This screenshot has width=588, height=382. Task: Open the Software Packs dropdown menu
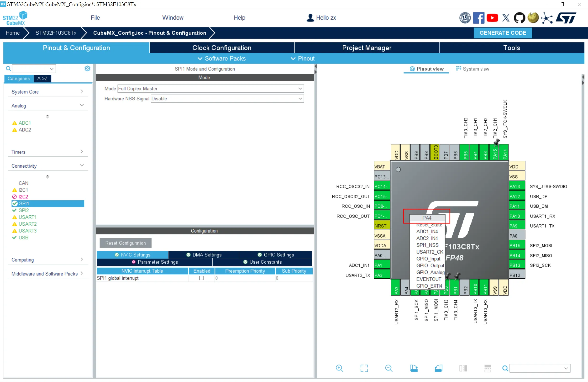click(x=222, y=58)
